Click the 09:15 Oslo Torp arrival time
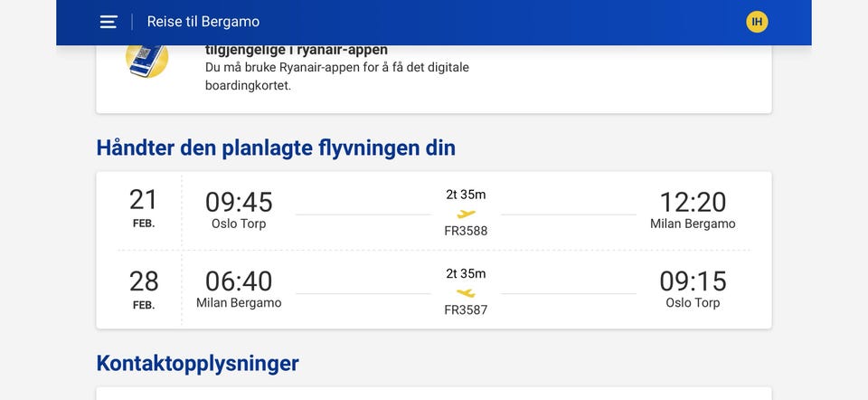This screenshot has height=400, width=868. (x=693, y=281)
